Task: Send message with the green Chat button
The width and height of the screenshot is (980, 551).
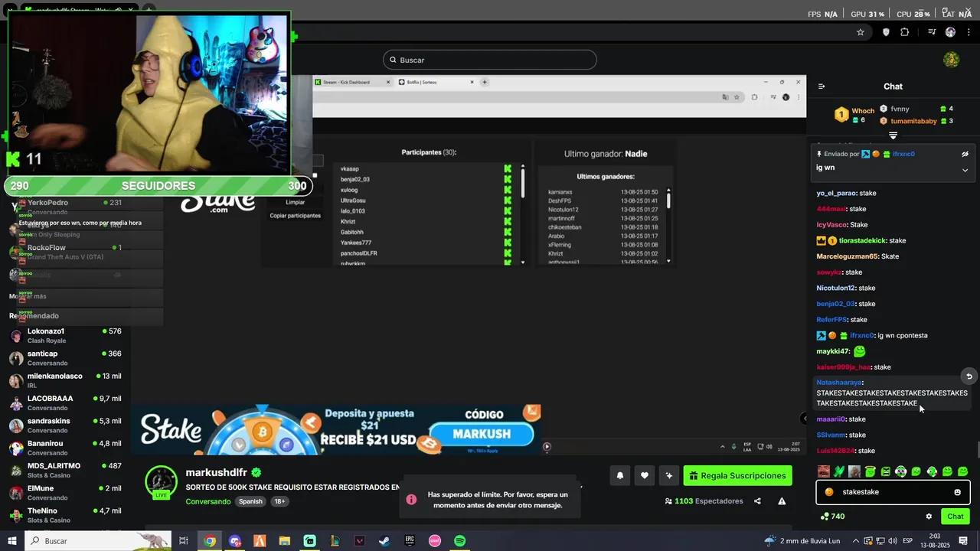Action: pos(955,517)
